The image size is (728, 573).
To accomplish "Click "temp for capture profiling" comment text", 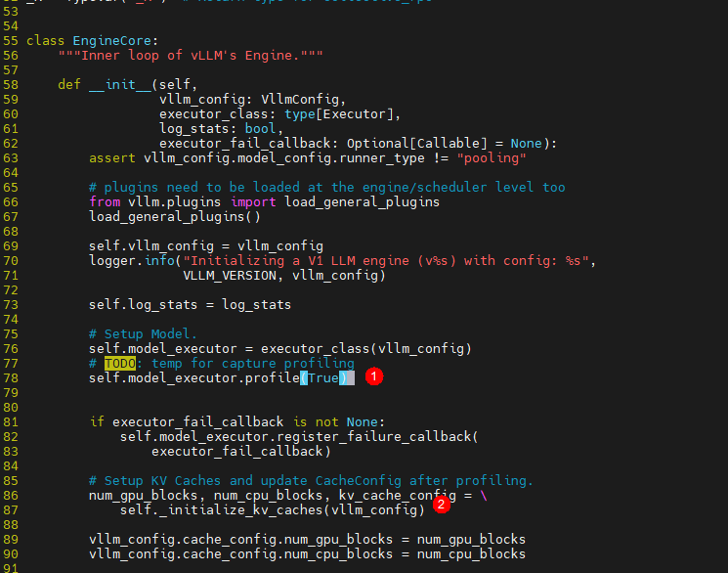I will (x=253, y=364).
